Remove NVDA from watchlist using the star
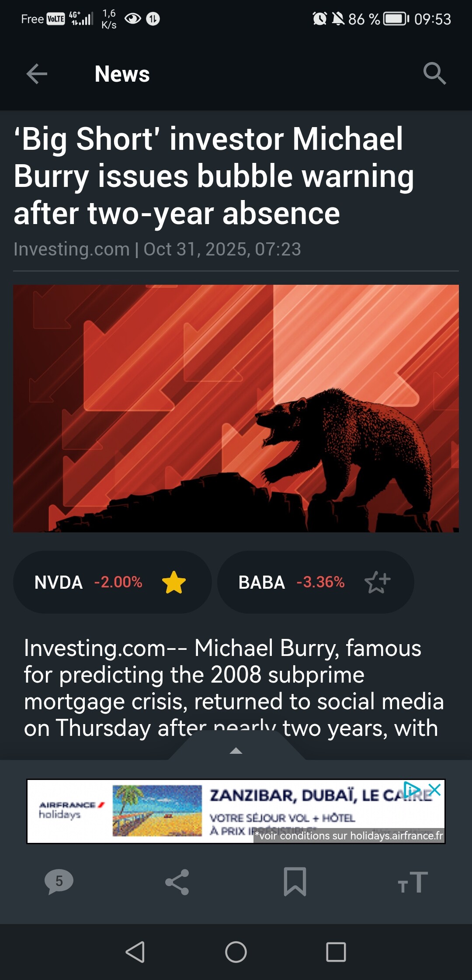This screenshot has width=472, height=980. (174, 582)
